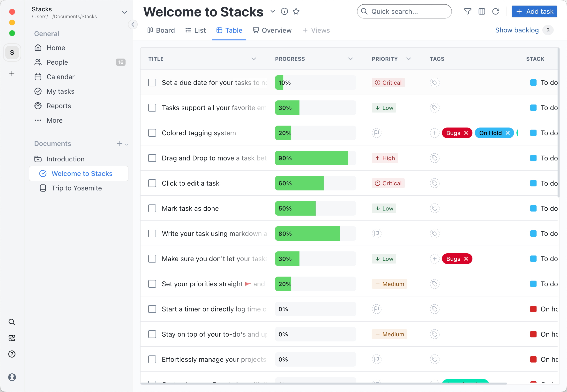Collapse the sidebar with arrow button
This screenshot has height=392, width=567.
(x=133, y=24)
